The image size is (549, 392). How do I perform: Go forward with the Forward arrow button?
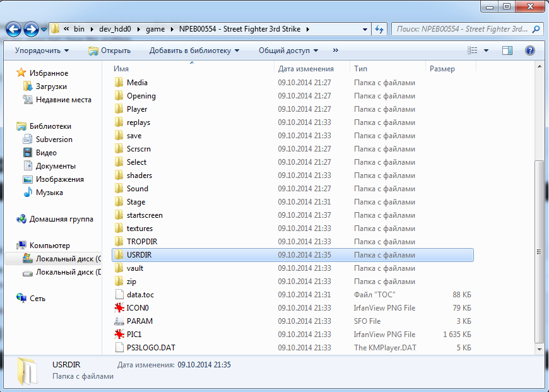(31, 30)
